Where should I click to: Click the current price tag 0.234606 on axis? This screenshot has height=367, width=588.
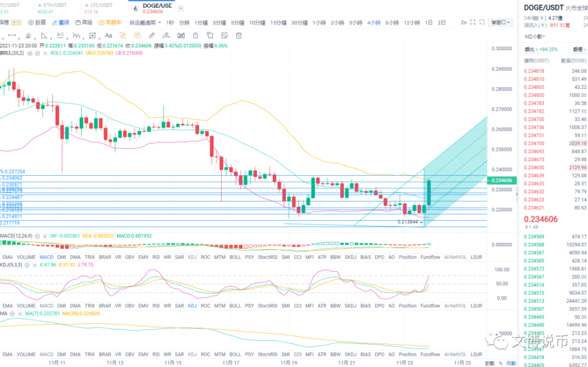[x=502, y=181]
